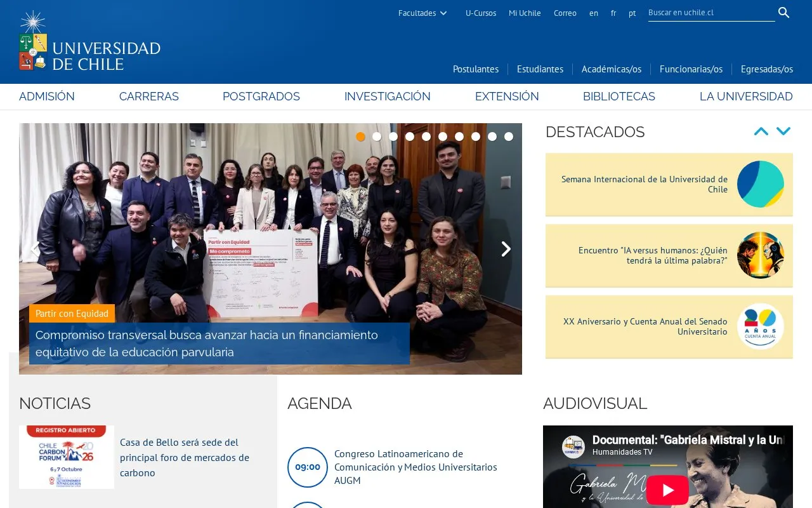Open the Correo link
Image resolution: width=812 pixels, height=508 pixels.
[565, 13]
